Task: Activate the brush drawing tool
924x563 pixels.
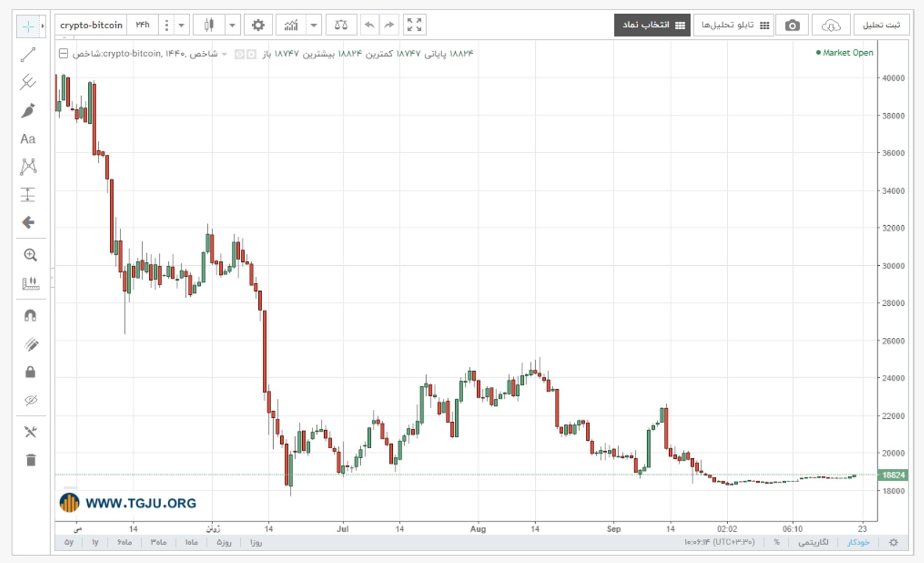Action: tap(28, 111)
